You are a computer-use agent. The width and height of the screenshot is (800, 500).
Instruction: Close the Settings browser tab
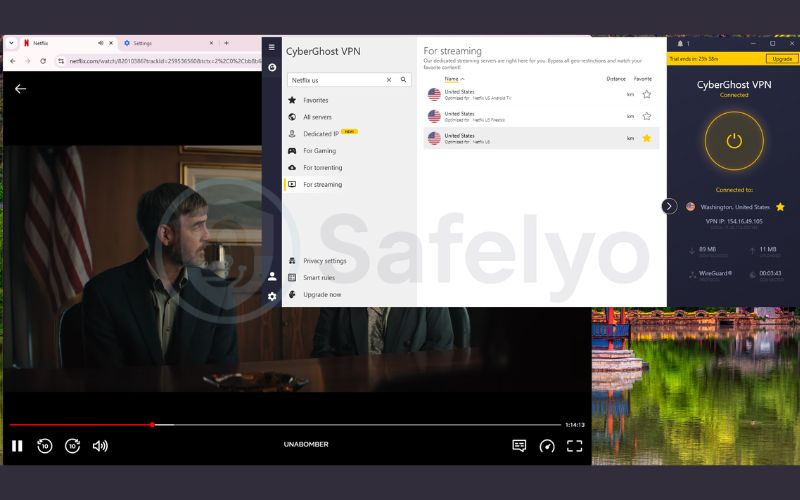[211, 43]
